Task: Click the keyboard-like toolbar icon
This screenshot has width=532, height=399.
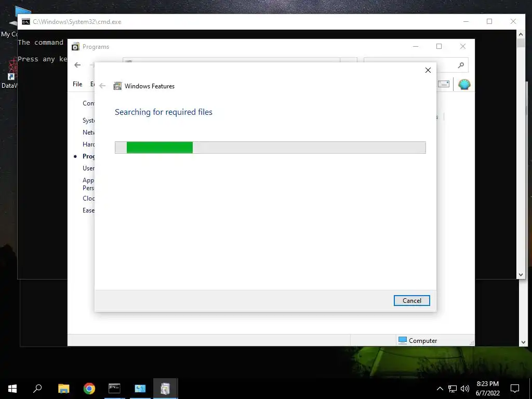Action: click(444, 84)
